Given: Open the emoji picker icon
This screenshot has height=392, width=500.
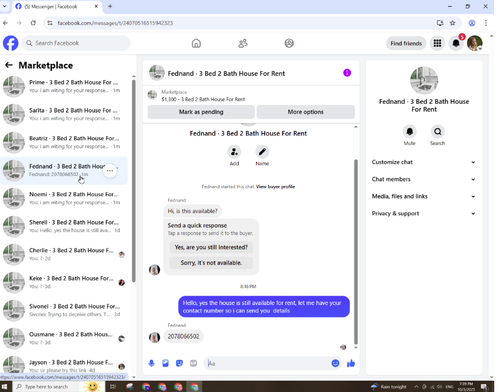Looking at the screenshot, I should [x=335, y=363].
